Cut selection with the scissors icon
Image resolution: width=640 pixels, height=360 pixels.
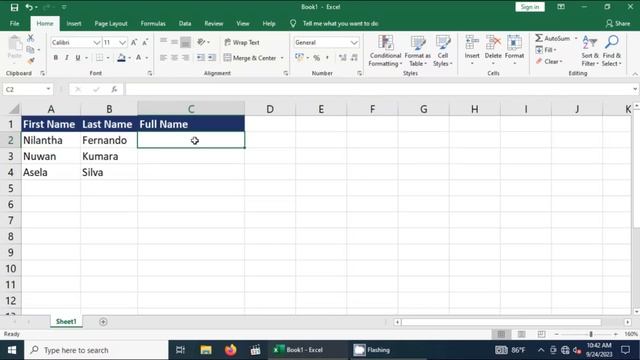click(x=31, y=38)
